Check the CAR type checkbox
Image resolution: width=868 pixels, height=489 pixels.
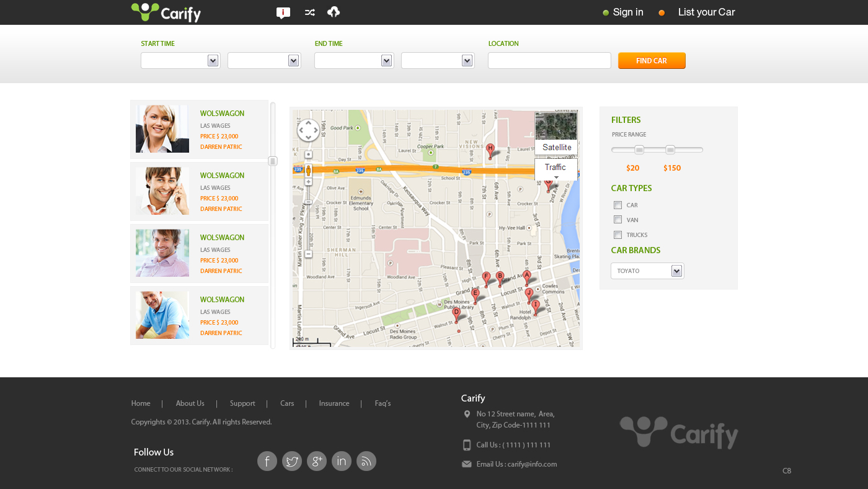(618, 205)
